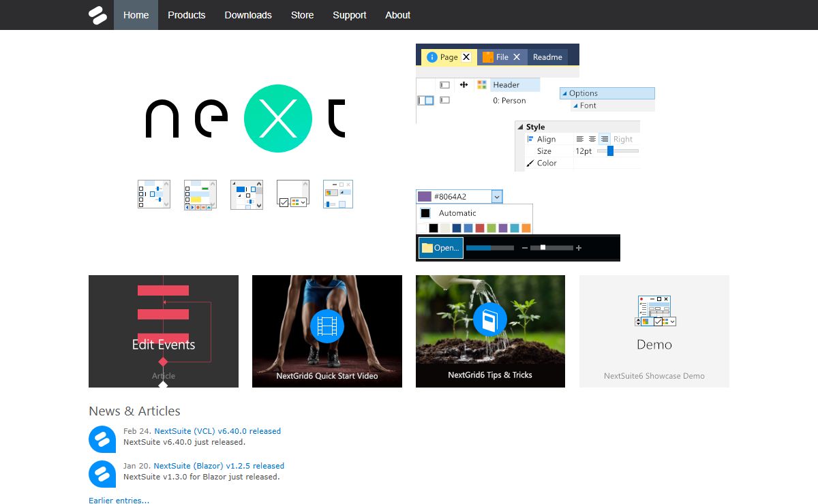Click the green X circle in the next logo

[x=277, y=120]
